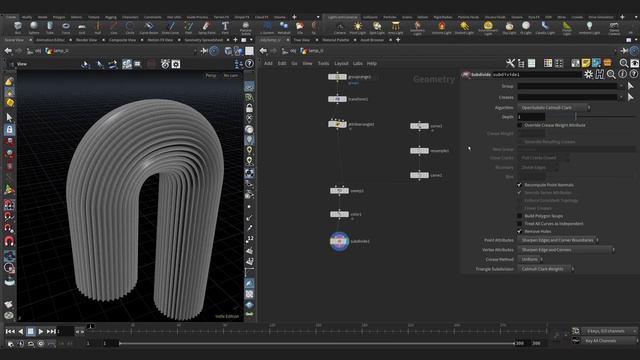Switch to the Render View tab

coord(87,40)
